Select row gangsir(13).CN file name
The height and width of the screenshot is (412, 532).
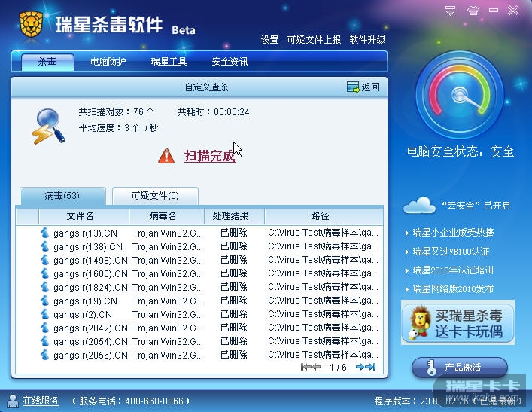click(x=85, y=233)
